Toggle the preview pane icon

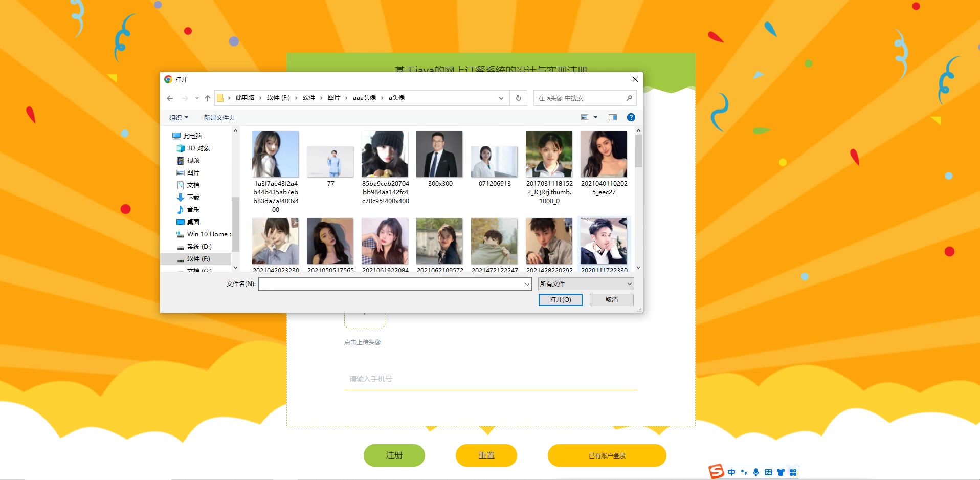click(613, 117)
